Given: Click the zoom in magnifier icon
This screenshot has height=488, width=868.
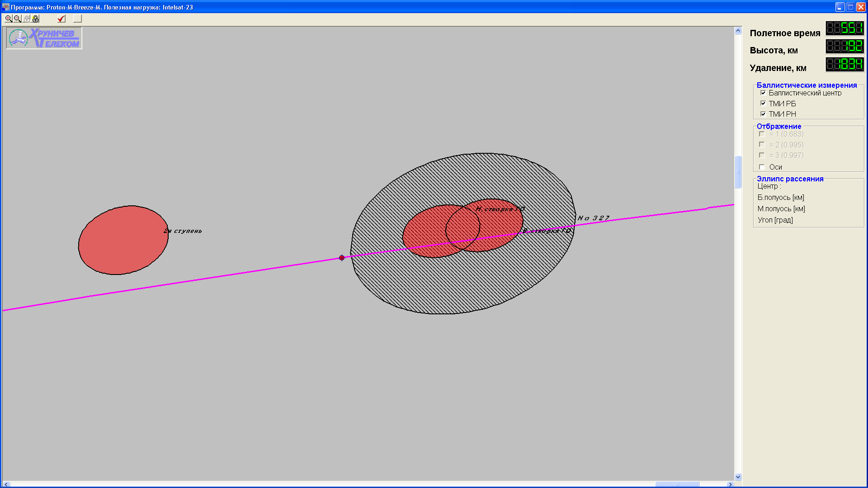Looking at the screenshot, I should [9, 19].
